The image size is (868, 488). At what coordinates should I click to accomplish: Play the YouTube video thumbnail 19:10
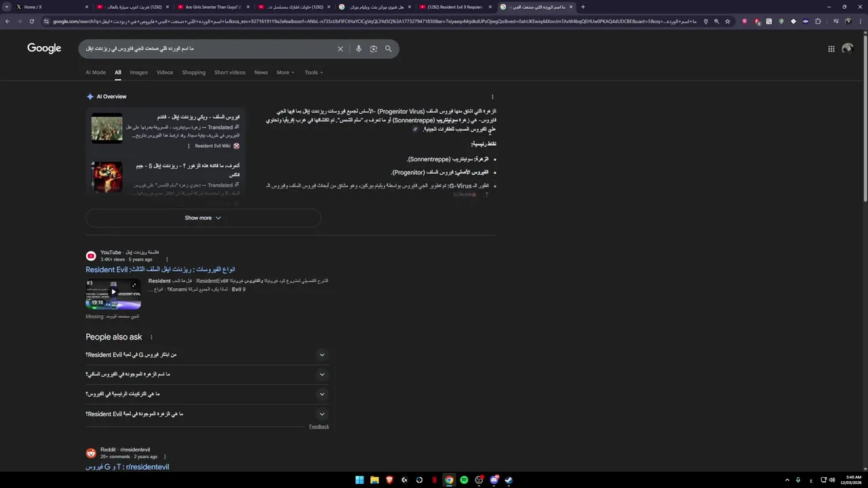[113, 293]
